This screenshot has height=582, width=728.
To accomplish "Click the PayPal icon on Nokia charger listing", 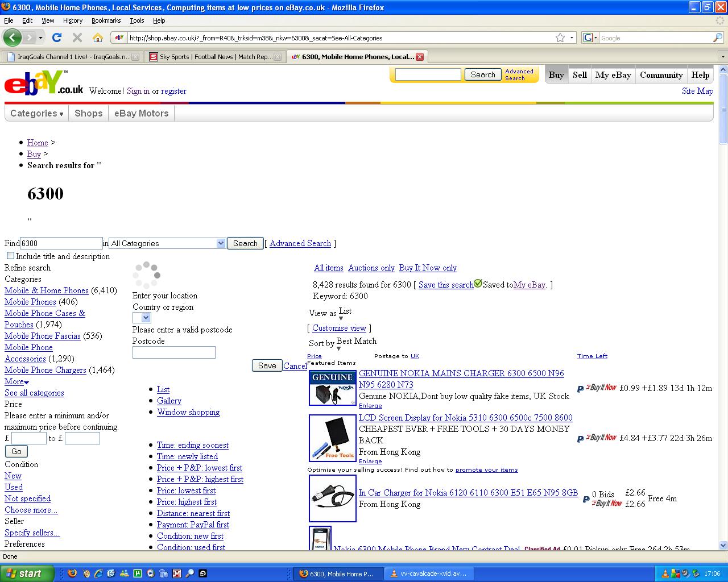I will (581, 389).
